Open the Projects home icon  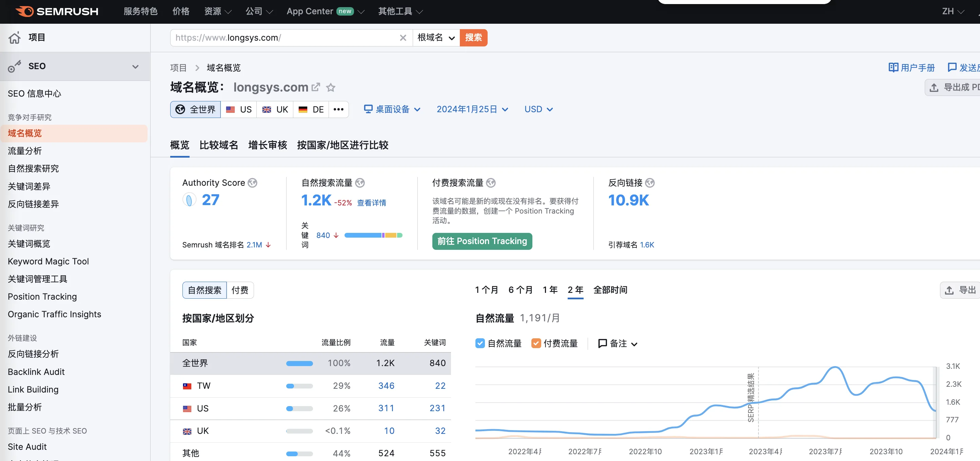pos(15,38)
